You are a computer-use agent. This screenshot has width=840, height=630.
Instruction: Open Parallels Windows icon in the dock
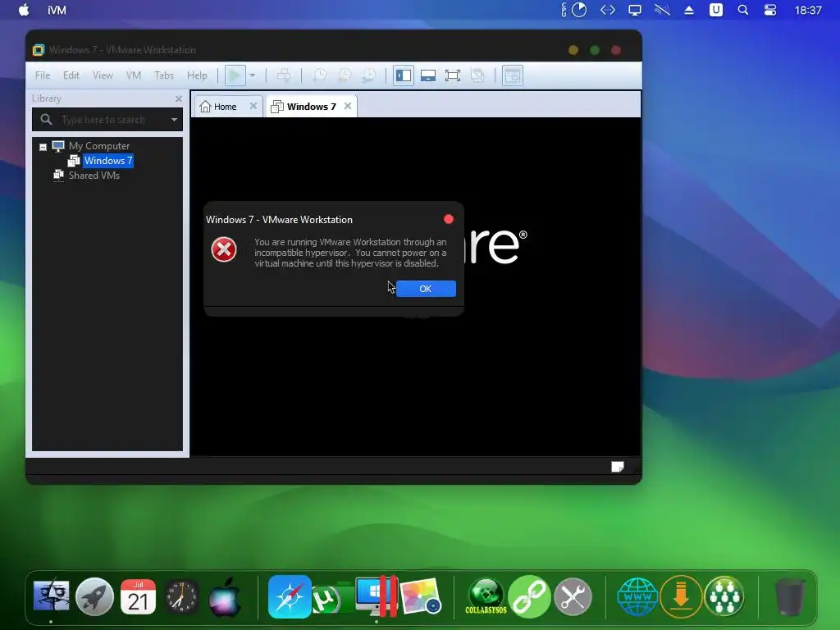click(x=376, y=596)
